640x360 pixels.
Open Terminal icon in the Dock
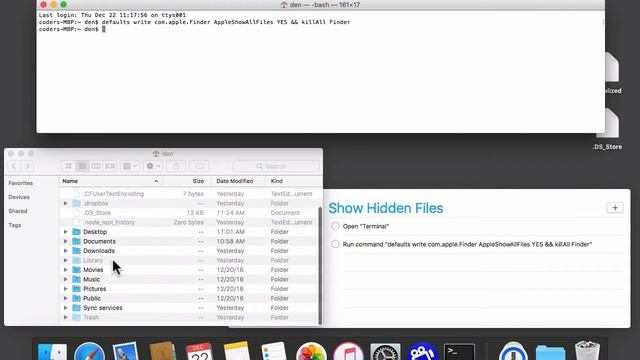tap(459, 351)
